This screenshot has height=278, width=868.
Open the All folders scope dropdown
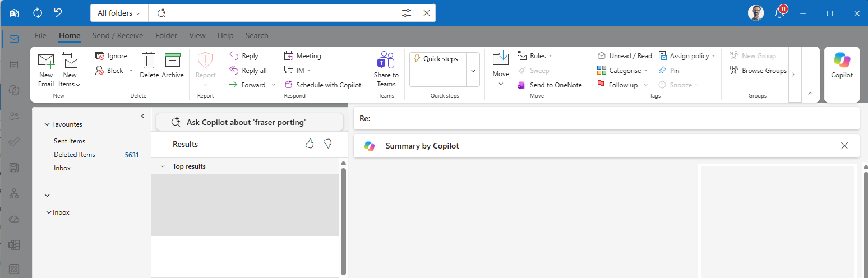(119, 13)
